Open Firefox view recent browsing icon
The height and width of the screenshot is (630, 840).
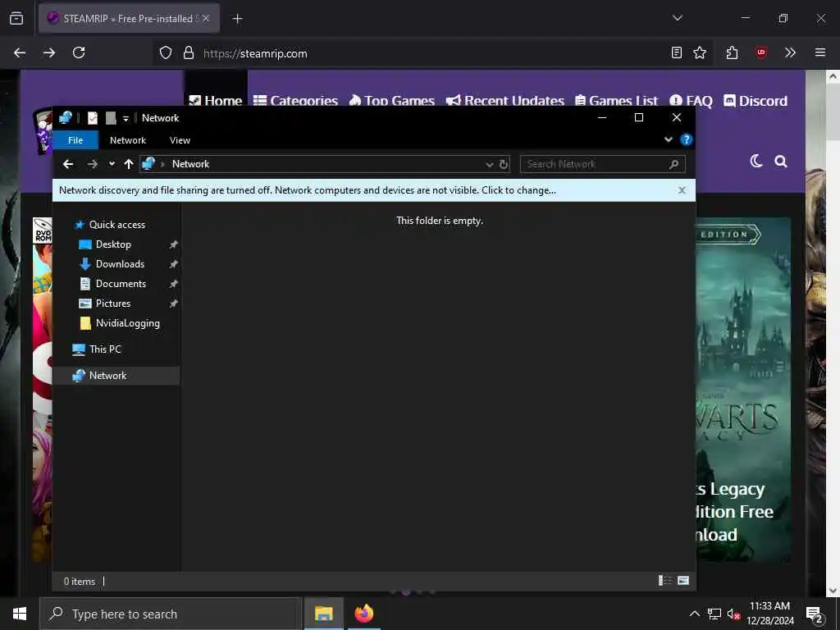point(16,18)
